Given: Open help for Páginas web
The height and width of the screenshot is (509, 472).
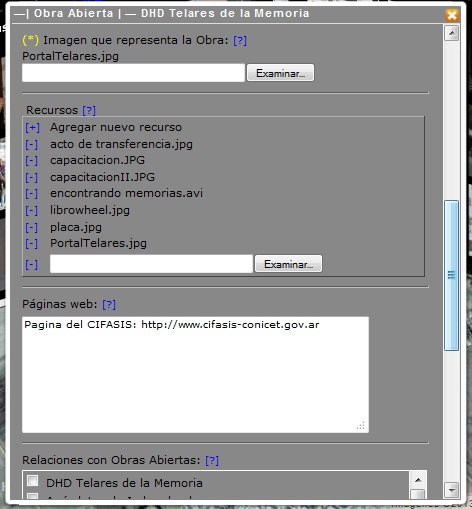Looking at the screenshot, I should [x=109, y=304].
